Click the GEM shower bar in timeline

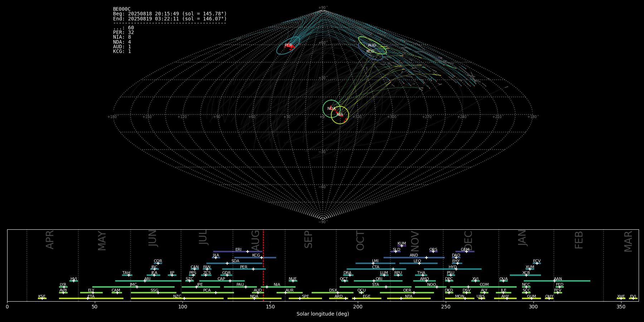click(x=465, y=252)
